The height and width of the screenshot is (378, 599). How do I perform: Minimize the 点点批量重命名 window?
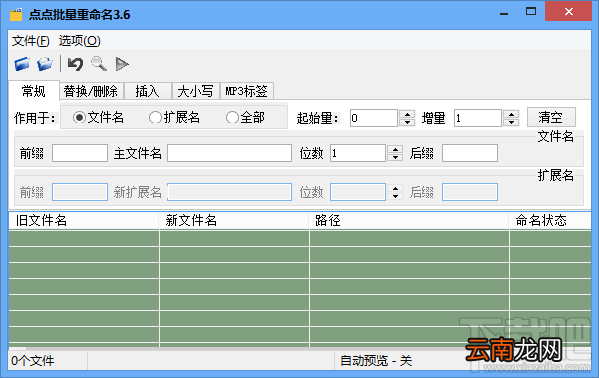504,13
